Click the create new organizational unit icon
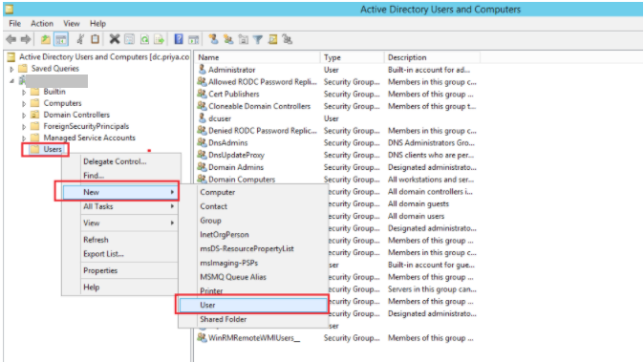Screen dimensions: 644x362 point(243,39)
